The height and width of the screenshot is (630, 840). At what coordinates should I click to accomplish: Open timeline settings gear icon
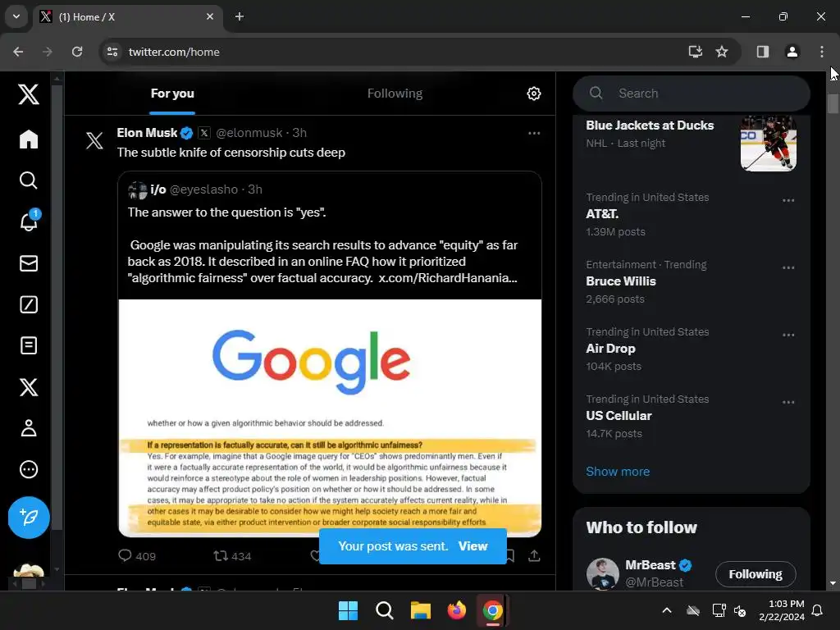coord(533,94)
